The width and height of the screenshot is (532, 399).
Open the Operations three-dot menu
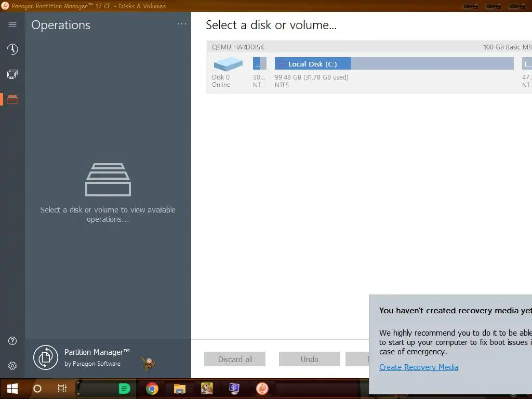(182, 24)
